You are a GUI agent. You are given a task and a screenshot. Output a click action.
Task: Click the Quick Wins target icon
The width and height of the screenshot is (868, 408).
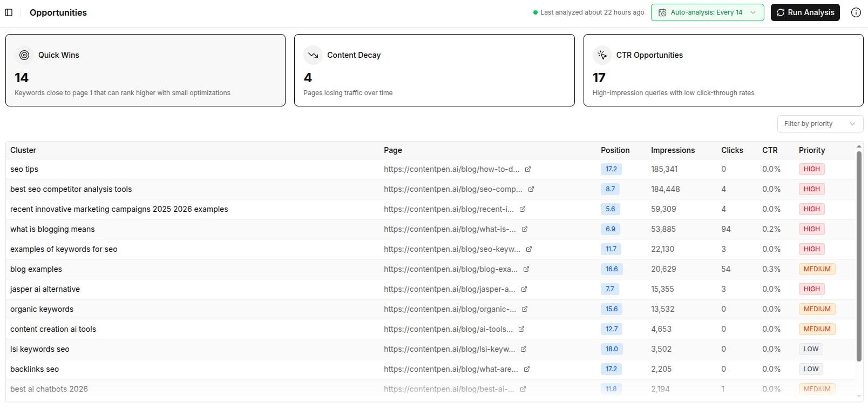pos(24,55)
